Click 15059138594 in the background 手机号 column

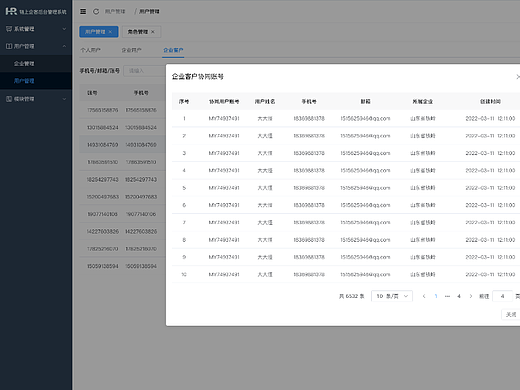pos(141,266)
